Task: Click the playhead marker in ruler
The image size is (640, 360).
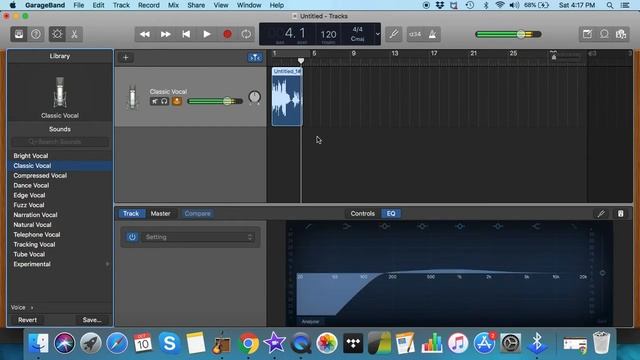Action: click(301, 61)
